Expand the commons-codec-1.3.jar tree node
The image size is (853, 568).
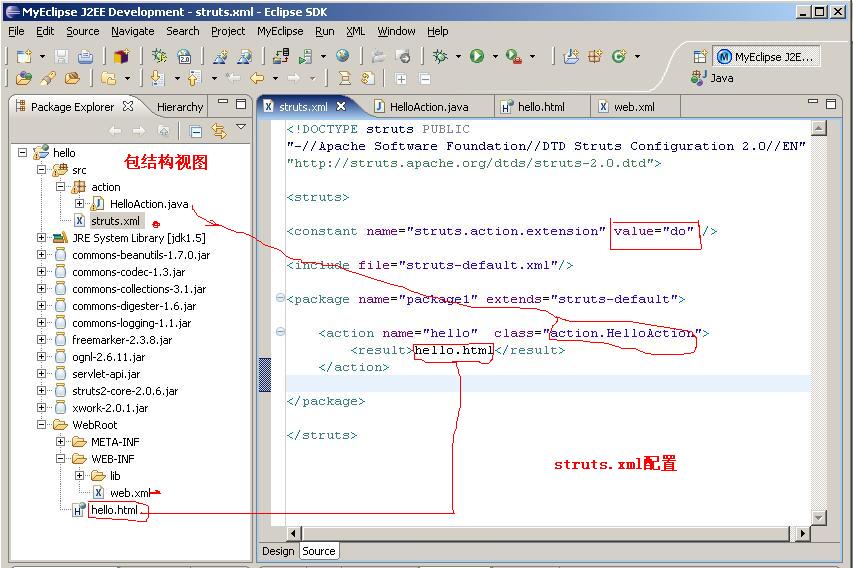point(42,272)
